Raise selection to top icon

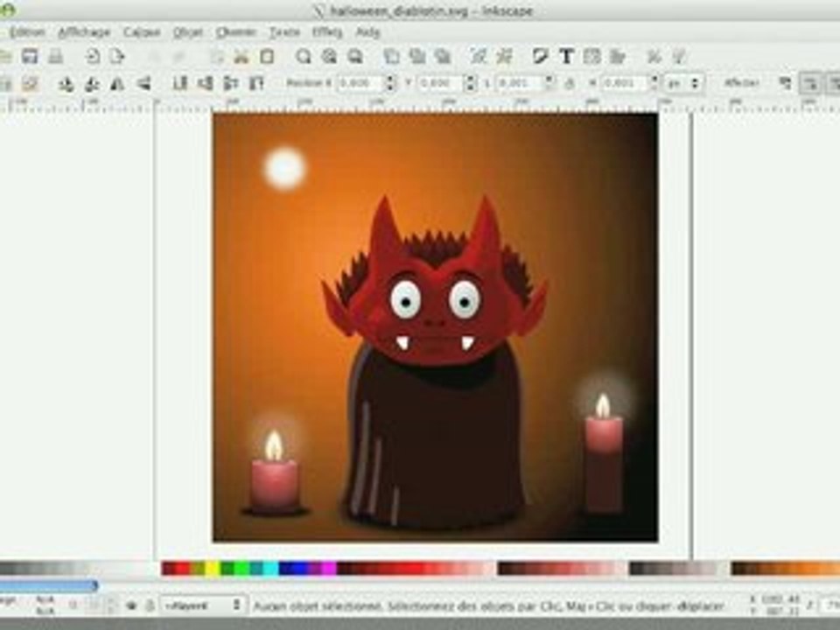coord(256,84)
